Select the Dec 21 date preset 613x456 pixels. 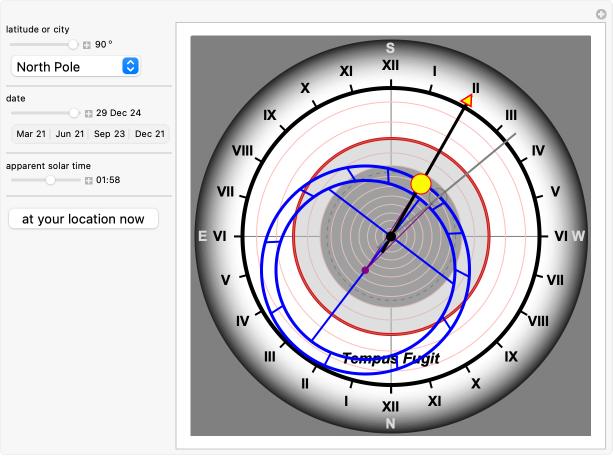click(149, 134)
